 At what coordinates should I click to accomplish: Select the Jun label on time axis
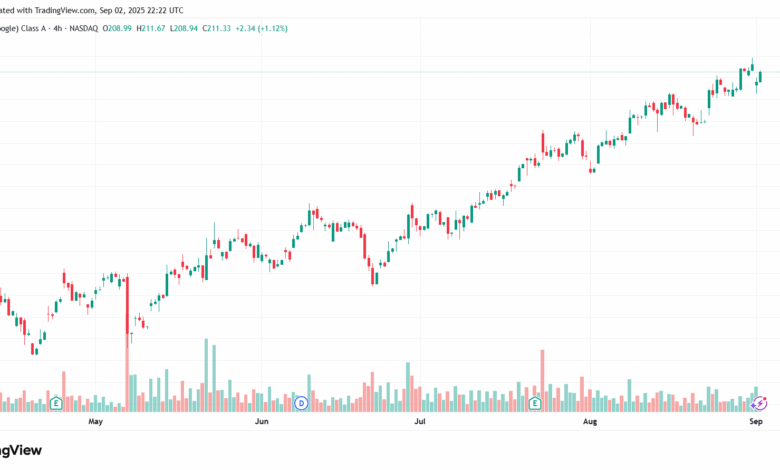click(261, 423)
